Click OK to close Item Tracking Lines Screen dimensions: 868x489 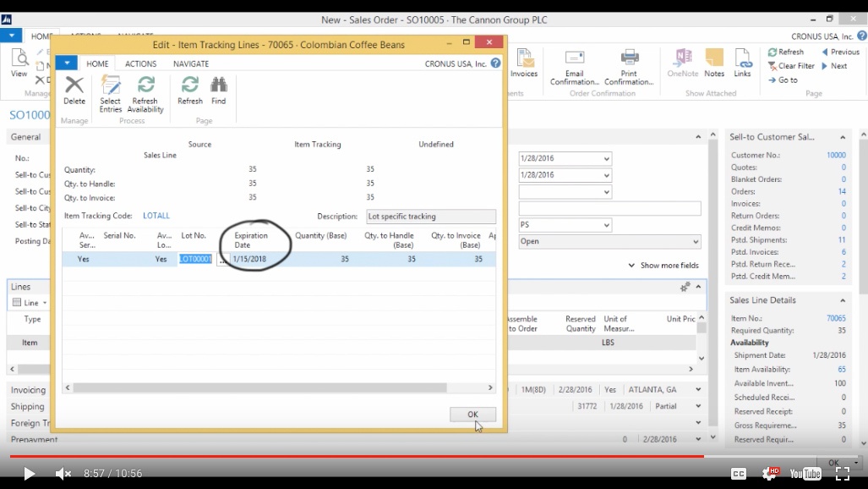[472, 415]
